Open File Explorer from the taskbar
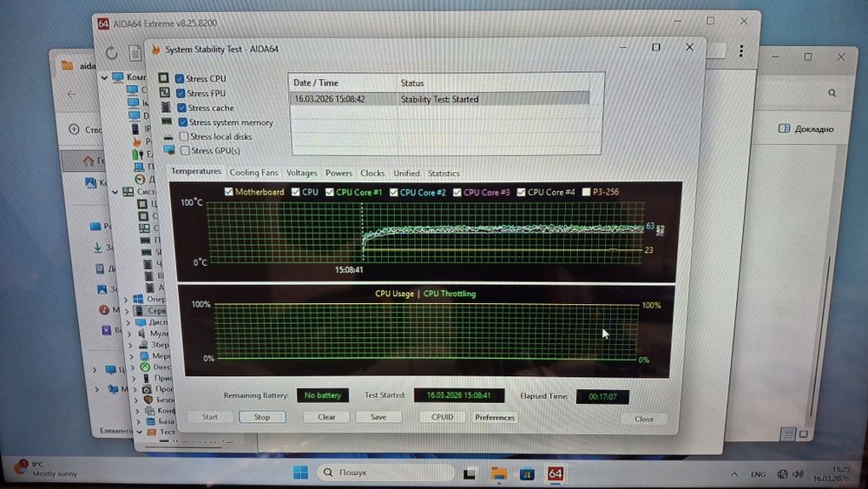 click(499, 473)
